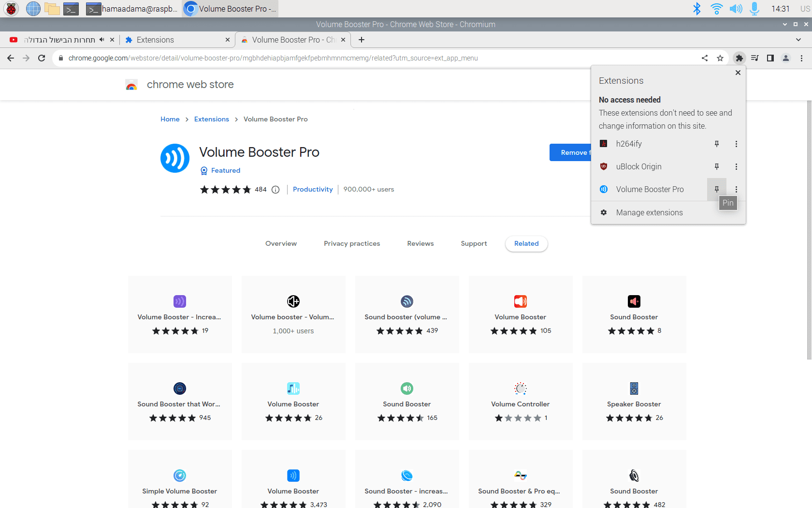
Task: Launch the web browser from the taskbar
Action: [x=33, y=8]
